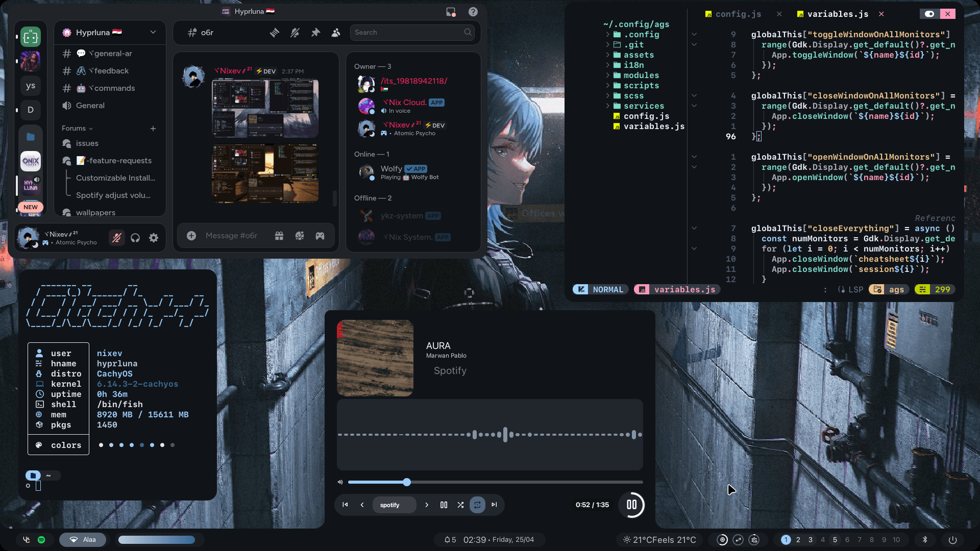Open user settings gear icon
980x551 pixels.
point(154,238)
